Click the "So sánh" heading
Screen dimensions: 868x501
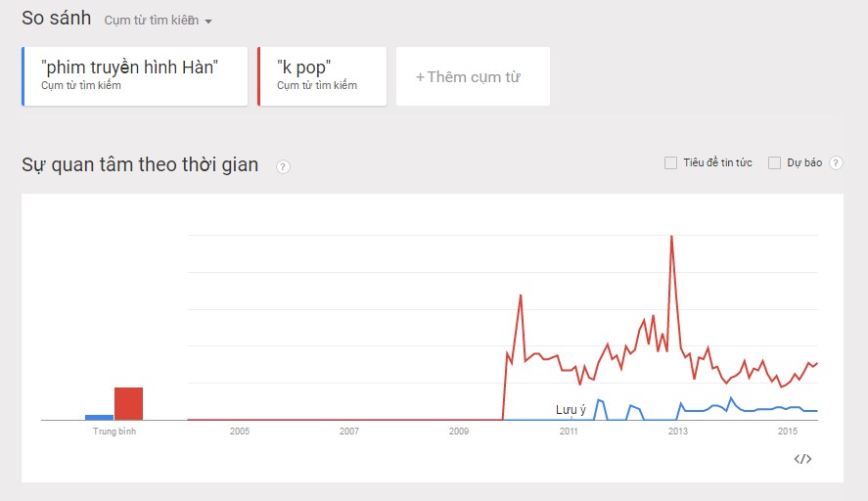tap(57, 18)
